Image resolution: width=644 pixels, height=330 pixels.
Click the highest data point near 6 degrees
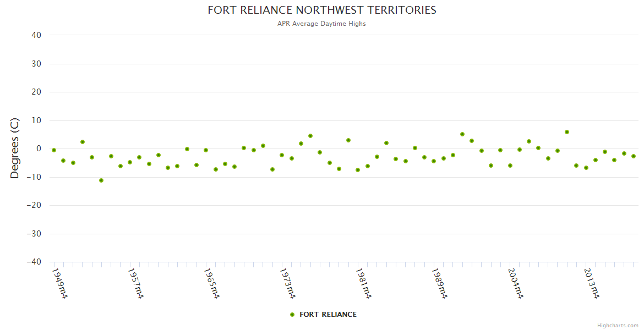pos(567,132)
